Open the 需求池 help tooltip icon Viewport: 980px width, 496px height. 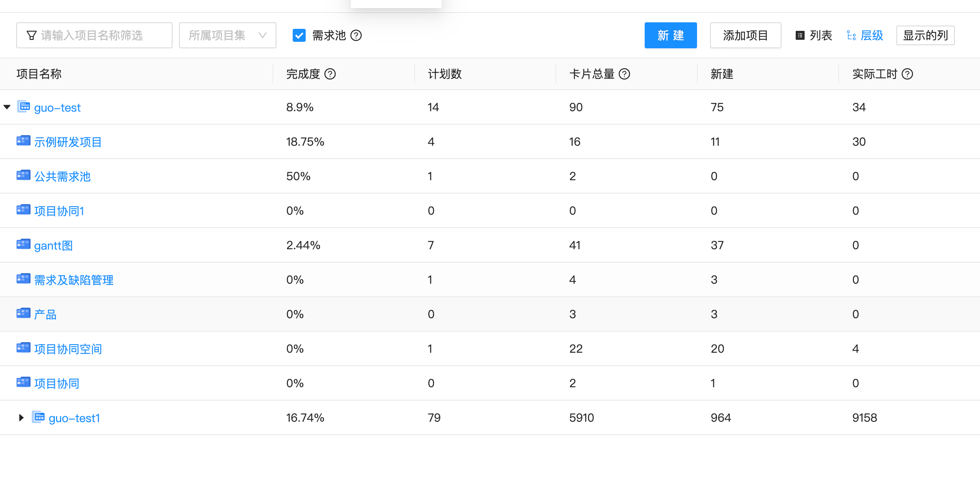point(356,35)
